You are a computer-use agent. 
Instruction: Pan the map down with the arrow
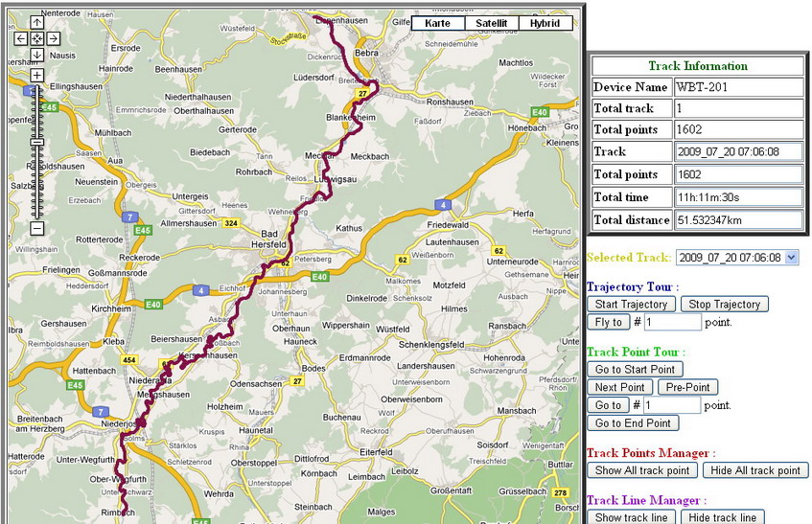pyautogui.click(x=36, y=55)
